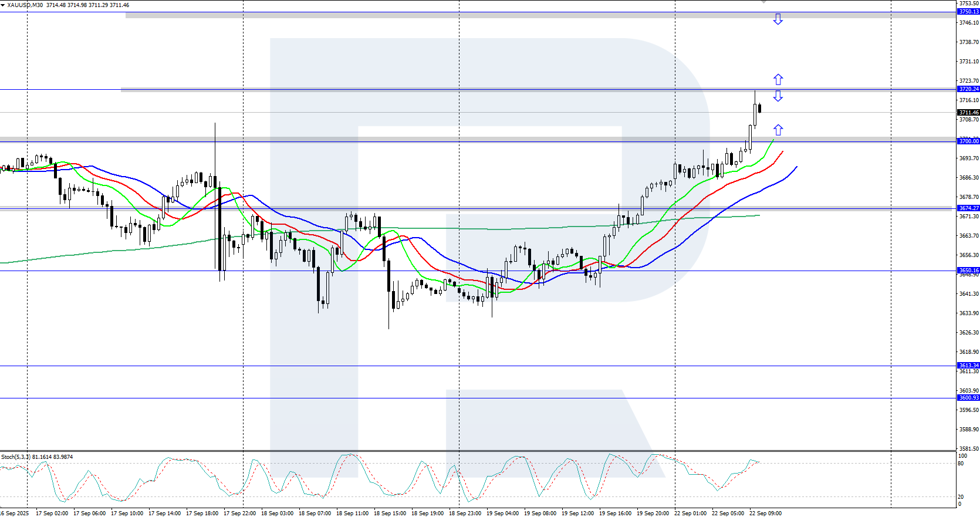This screenshot has height=517, width=980.
Task: Click the 19 Sep 04:00 time axis label
Action: pyautogui.click(x=502, y=513)
